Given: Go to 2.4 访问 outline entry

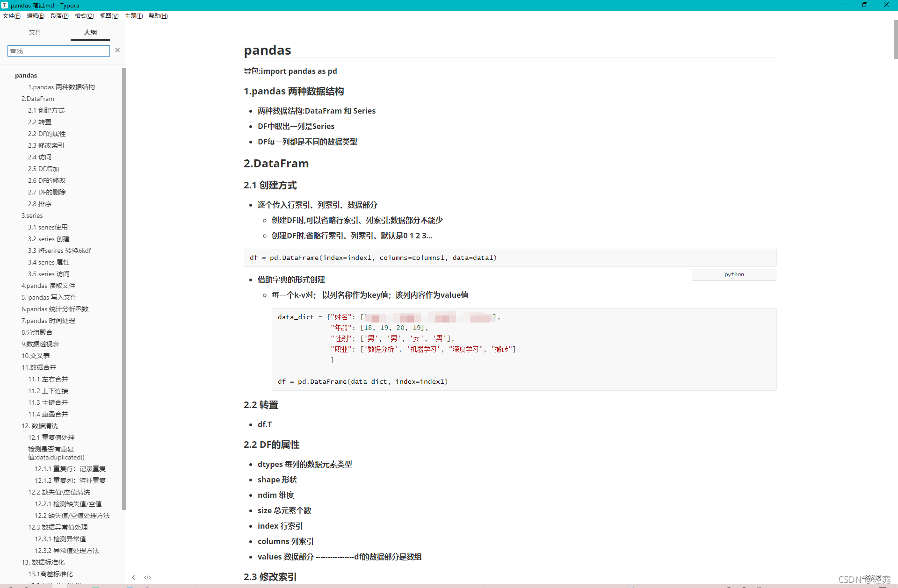Looking at the screenshot, I should [40, 157].
